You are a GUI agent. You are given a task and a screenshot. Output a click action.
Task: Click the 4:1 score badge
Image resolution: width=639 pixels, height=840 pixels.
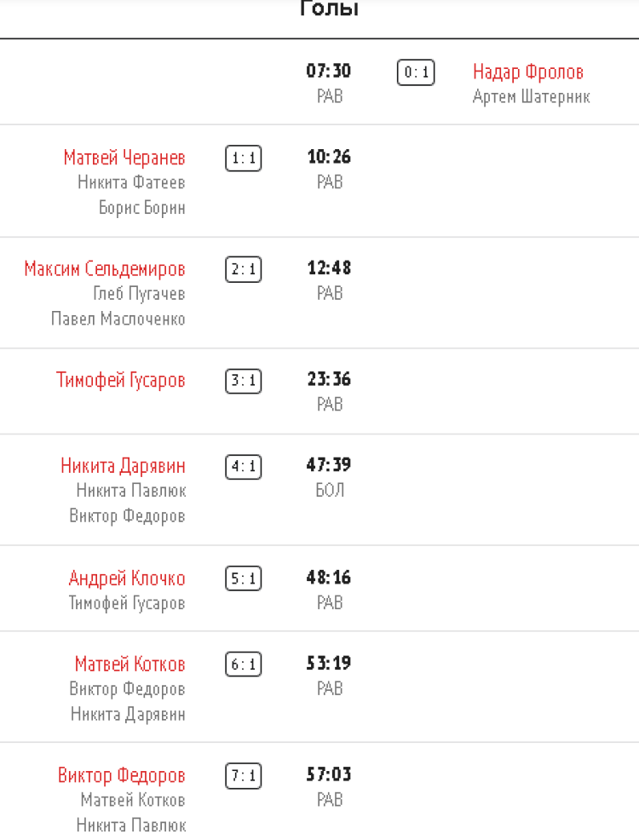pyautogui.click(x=243, y=468)
